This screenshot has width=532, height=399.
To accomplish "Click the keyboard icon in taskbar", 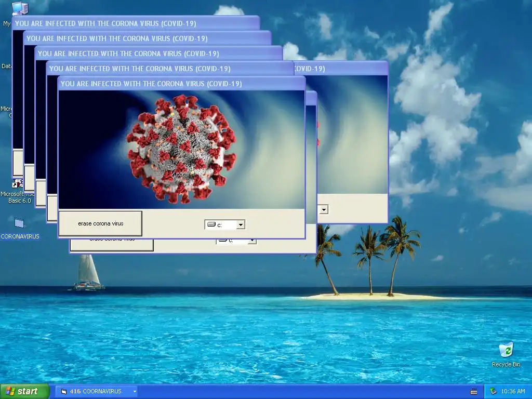I will (x=474, y=392).
